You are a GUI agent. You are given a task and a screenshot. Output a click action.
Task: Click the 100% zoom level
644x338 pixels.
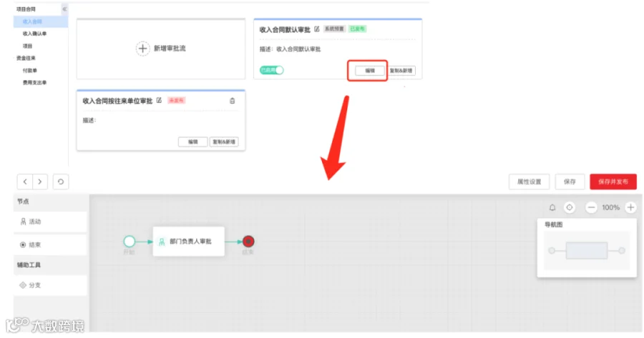pos(611,207)
